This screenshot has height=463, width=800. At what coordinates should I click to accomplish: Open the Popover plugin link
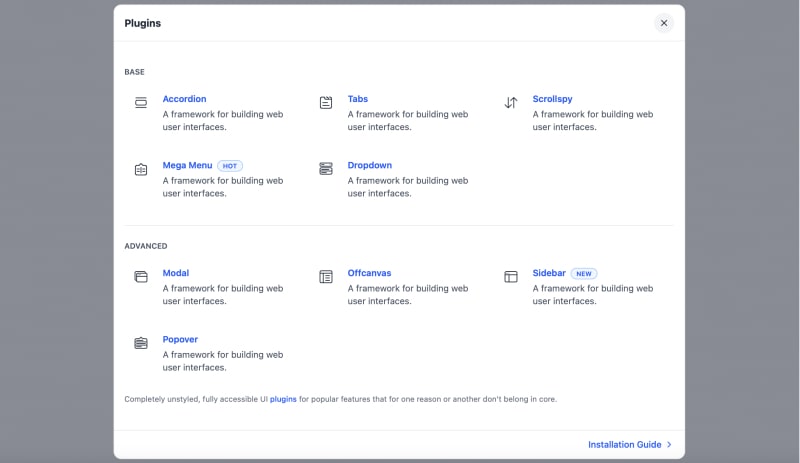[x=180, y=339]
